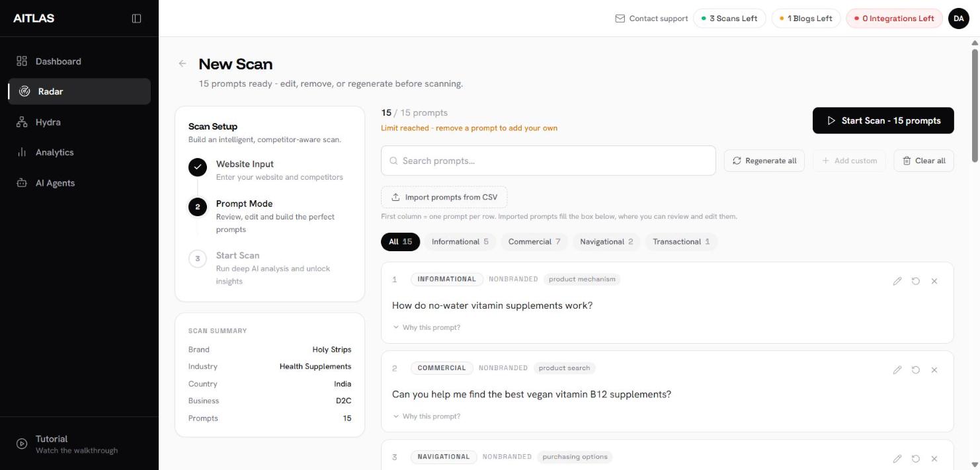Remove prompt 2 about vegan B12
The image size is (980, 470).
tap(934, 370)
